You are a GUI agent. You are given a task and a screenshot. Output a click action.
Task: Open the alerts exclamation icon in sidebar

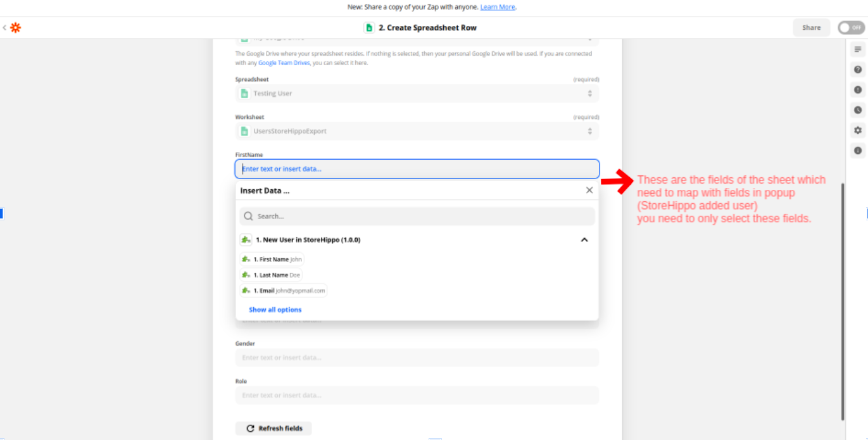[x=858, y=90]
